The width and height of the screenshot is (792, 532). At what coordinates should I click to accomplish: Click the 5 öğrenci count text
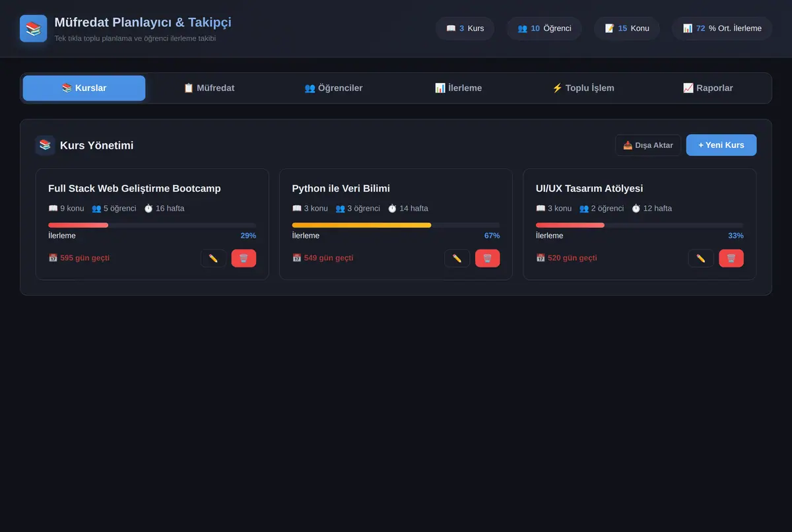[x=120, y=209]
